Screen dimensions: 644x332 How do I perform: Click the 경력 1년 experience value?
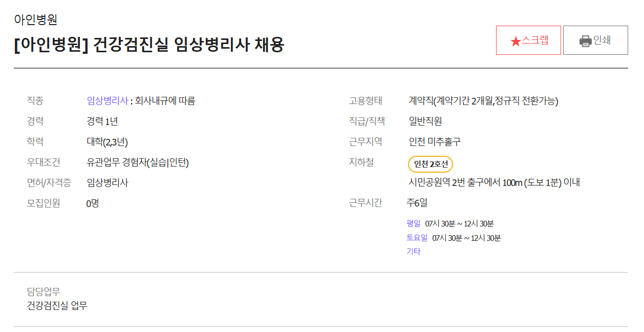102,121
